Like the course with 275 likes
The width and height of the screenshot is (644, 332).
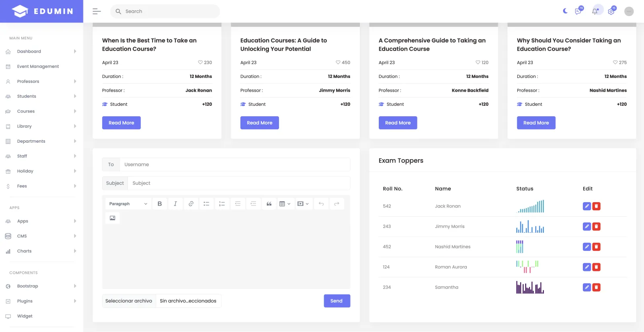[x=615, y=62]
